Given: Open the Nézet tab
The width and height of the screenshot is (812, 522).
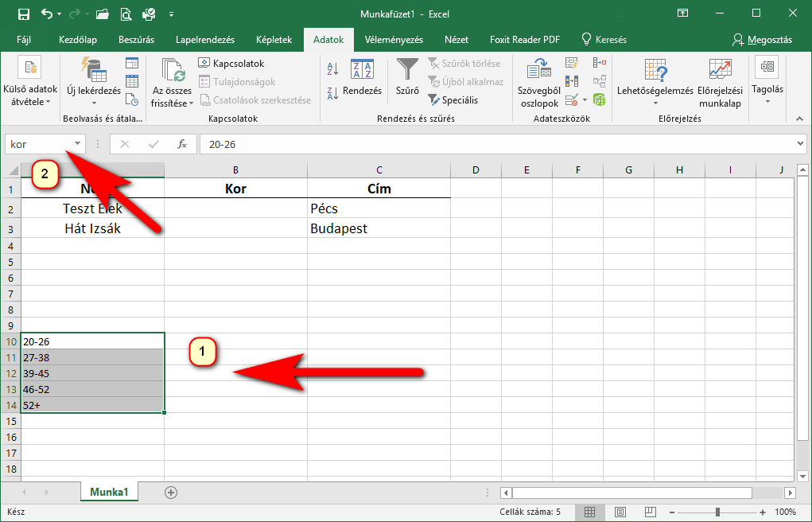Looking at the screenshot, I should tap(457, 40).
